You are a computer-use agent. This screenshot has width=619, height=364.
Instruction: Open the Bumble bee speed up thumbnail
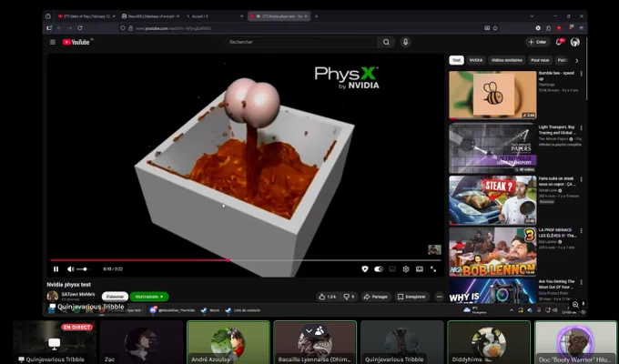[x=492, y=95]
